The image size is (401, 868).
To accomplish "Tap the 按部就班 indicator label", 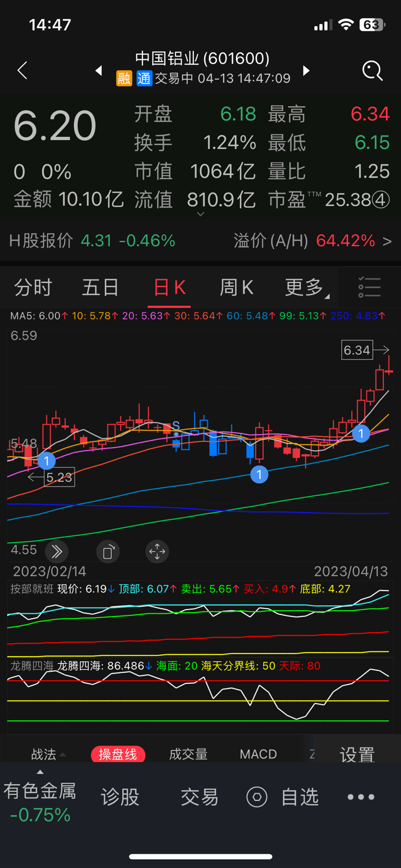I will (x=32, y=589).
